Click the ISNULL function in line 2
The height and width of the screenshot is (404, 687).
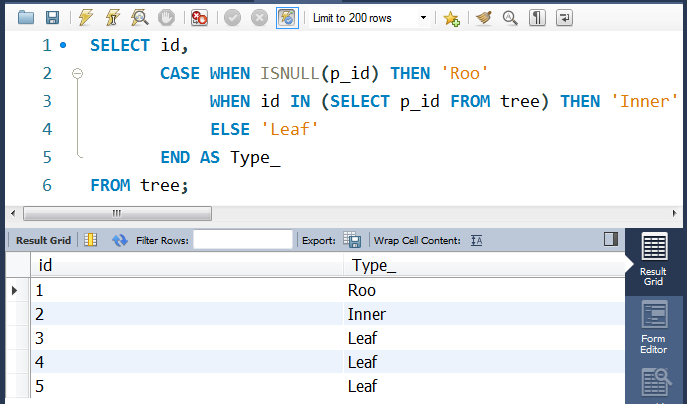(x=290, y=73)
